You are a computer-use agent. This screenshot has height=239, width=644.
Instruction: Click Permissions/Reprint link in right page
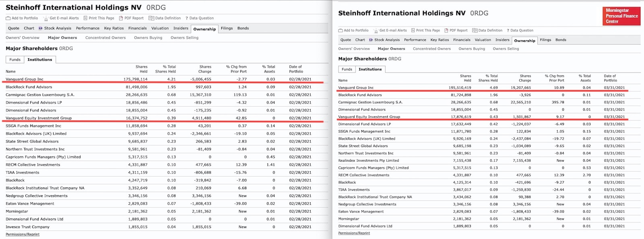tap(354, 233)
